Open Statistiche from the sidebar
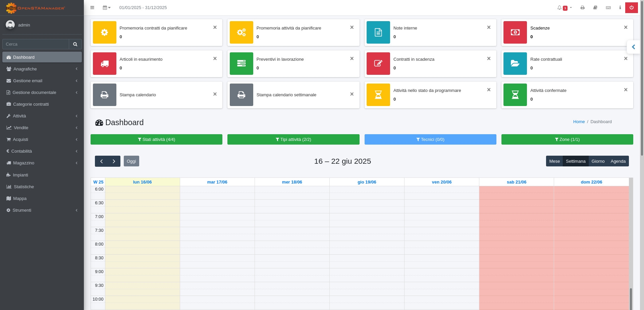The height and width of the screenshot is (310, 644). (x=24, y=187)
